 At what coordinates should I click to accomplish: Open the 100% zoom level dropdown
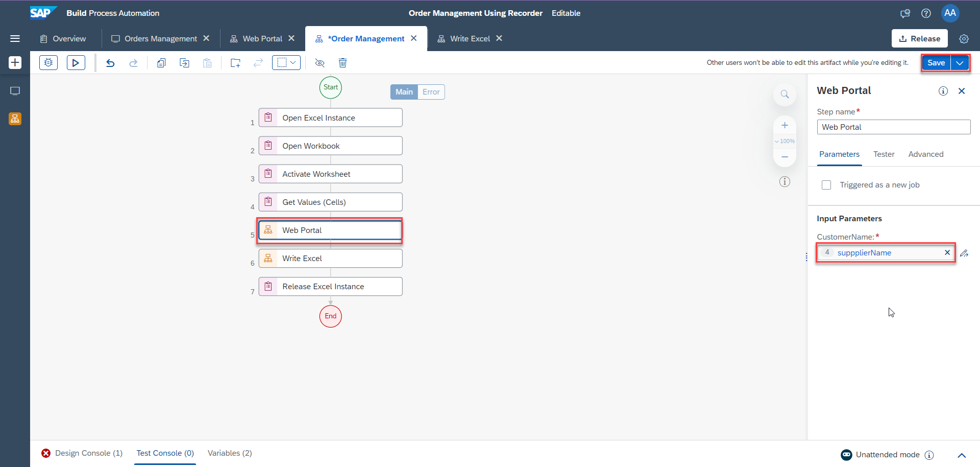pos(785,141)
